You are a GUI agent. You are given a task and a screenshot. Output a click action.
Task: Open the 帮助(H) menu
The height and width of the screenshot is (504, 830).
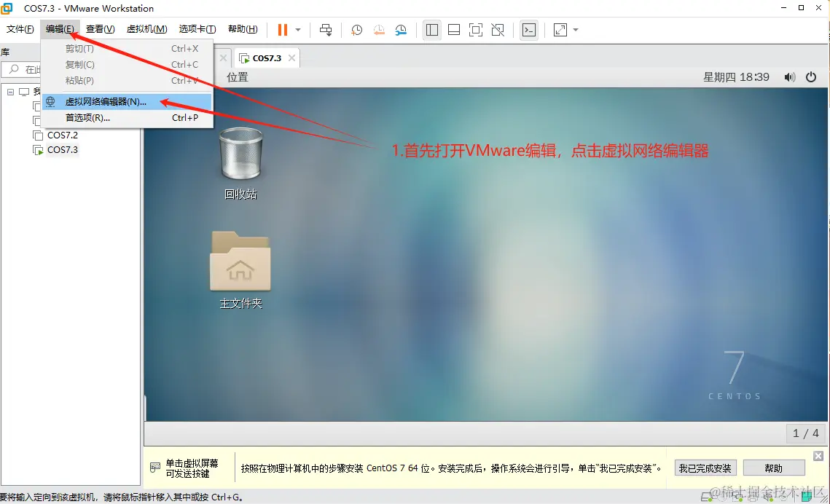click(243, 29)
